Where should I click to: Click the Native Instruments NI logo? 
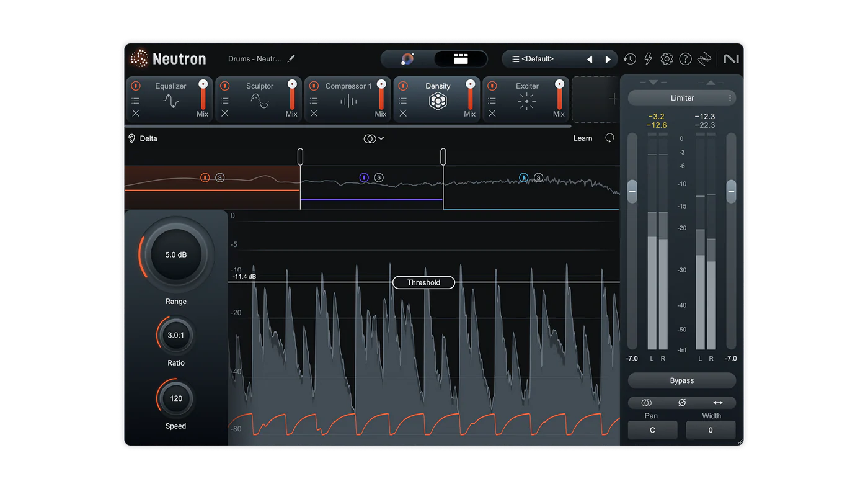pyautogui.click(x=732, y=59)
